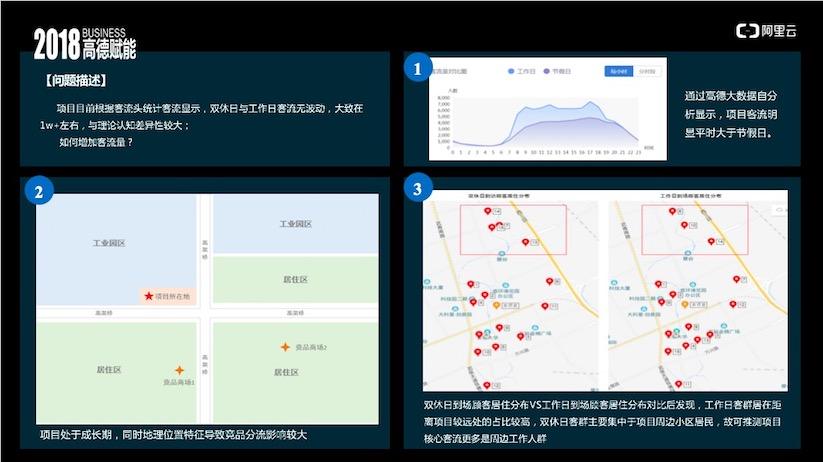
Task: Click the 8,000 value on chart y-axis
Action: pyautogui.click(x=444, y=98)
